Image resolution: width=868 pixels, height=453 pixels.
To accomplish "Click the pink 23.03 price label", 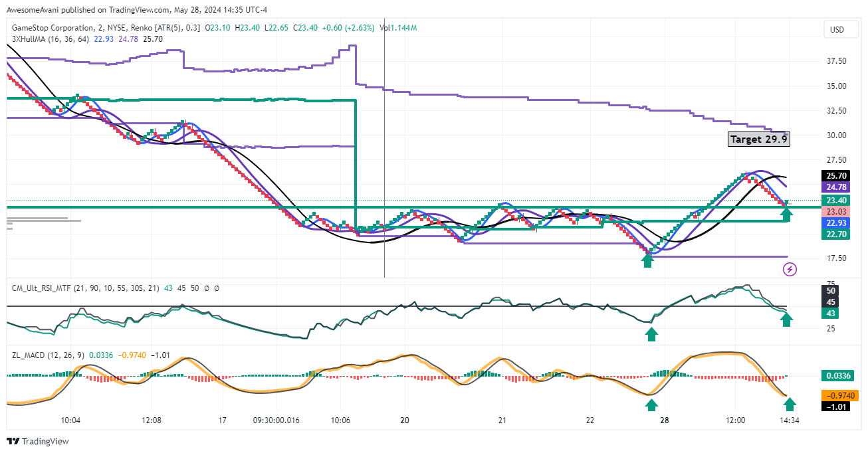I will (x=835, y=211).
